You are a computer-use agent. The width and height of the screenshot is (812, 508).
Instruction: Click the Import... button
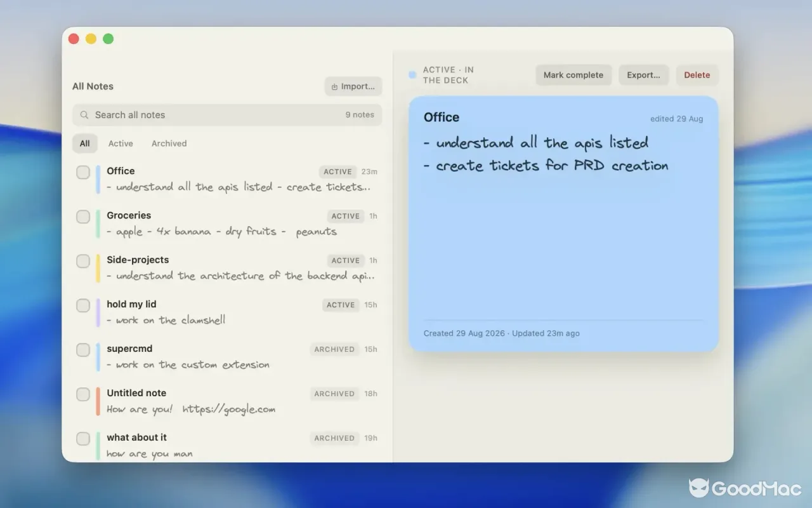353,86
